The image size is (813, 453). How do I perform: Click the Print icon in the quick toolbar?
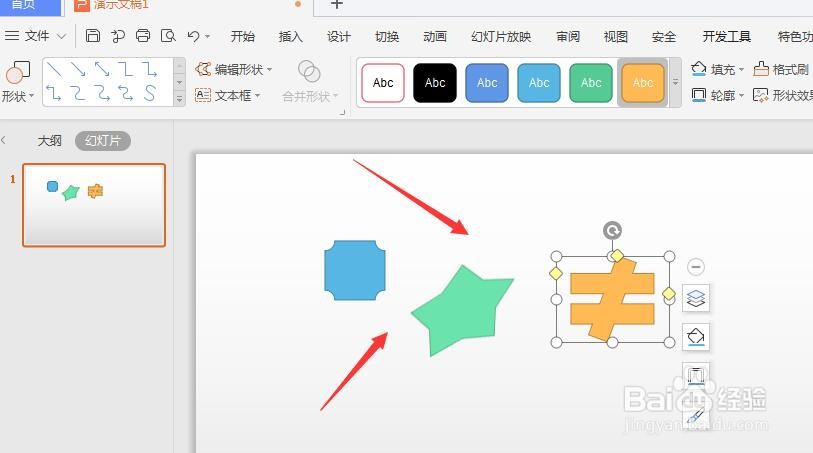(x=143, y=36)
